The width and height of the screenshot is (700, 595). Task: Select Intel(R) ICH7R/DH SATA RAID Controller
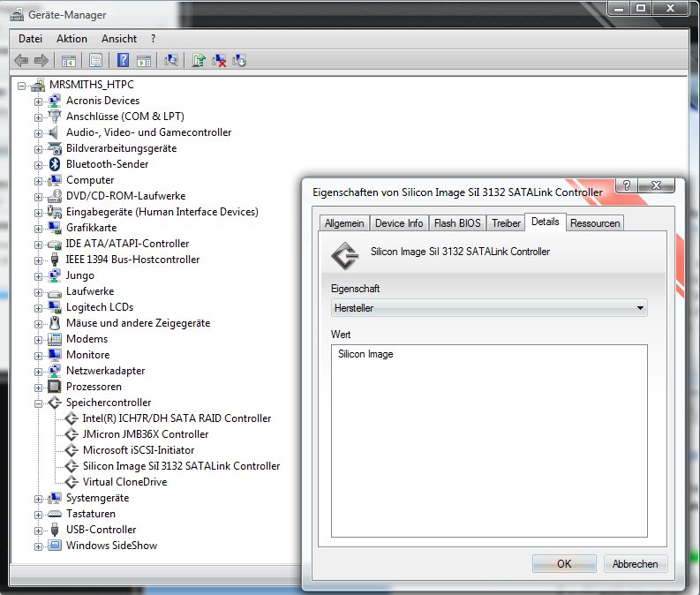pyautogui.click(x=177, y=418)
